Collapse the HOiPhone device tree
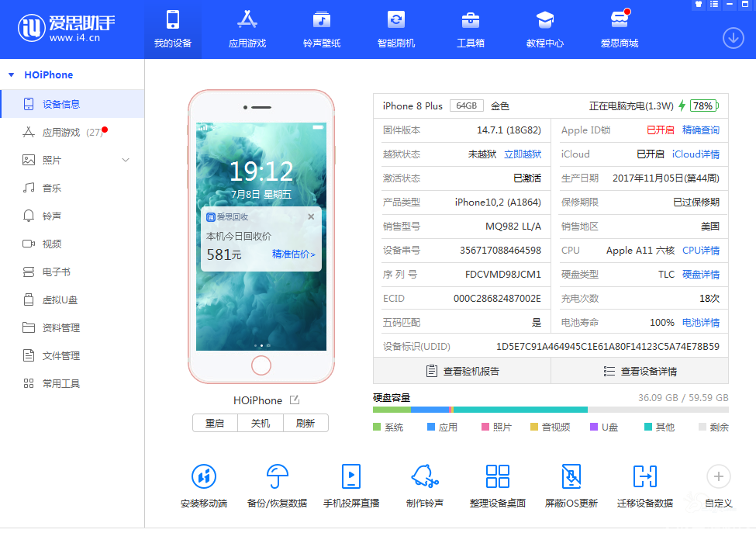Screen dimensions: 756x533 [x=12, y=74]
